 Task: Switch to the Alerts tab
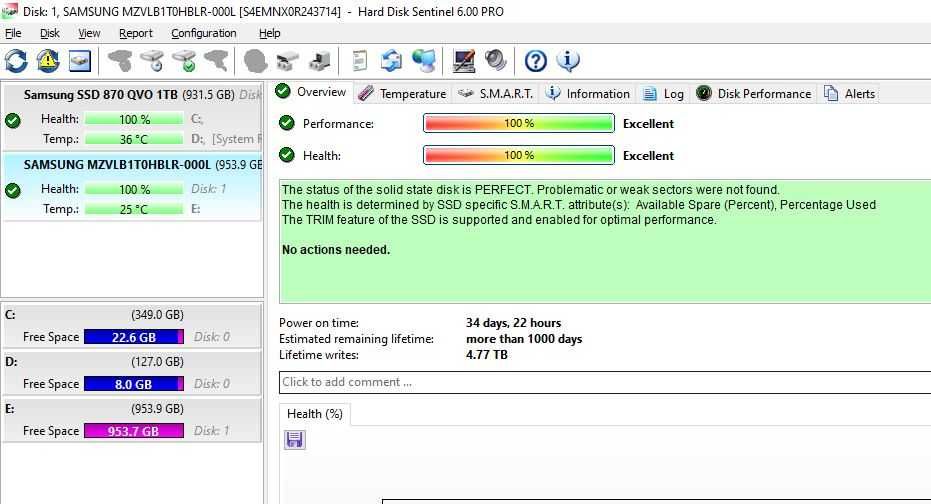pos(849,94)
